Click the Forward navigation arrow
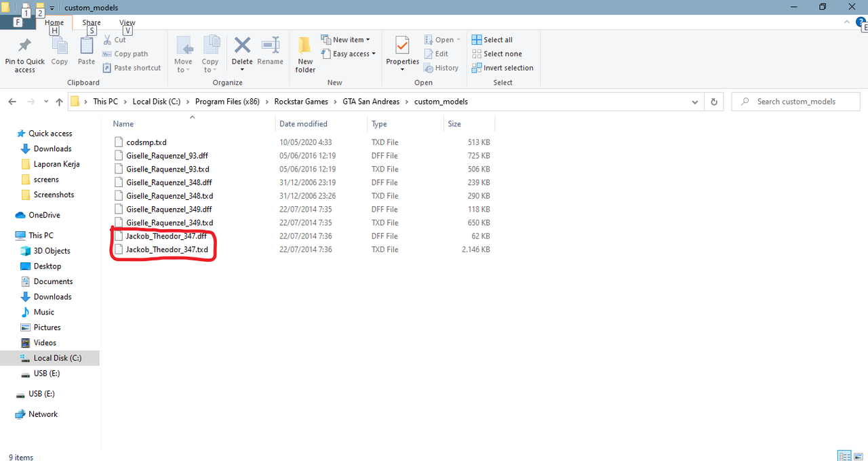 pyautogui.click(x=31, y=102)
